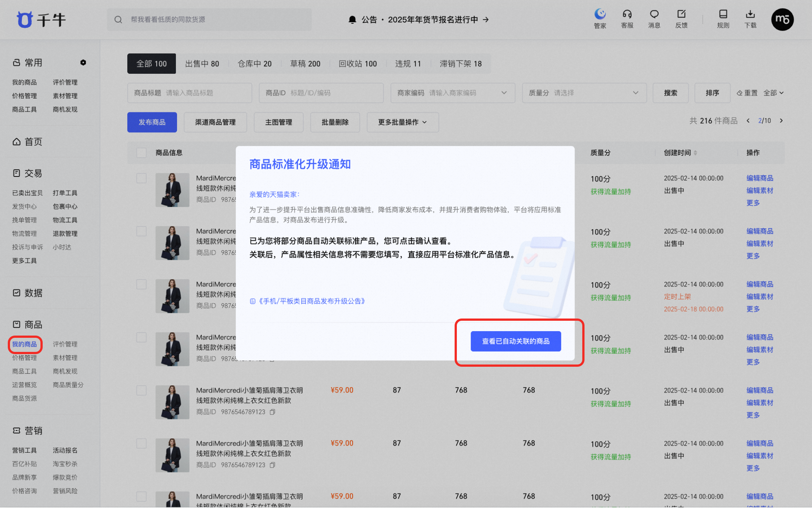Image resolution: width=812 pixels, height=508 pixels.
Task: Check the fifth product row checkbox
Action: tap(141, 390)
